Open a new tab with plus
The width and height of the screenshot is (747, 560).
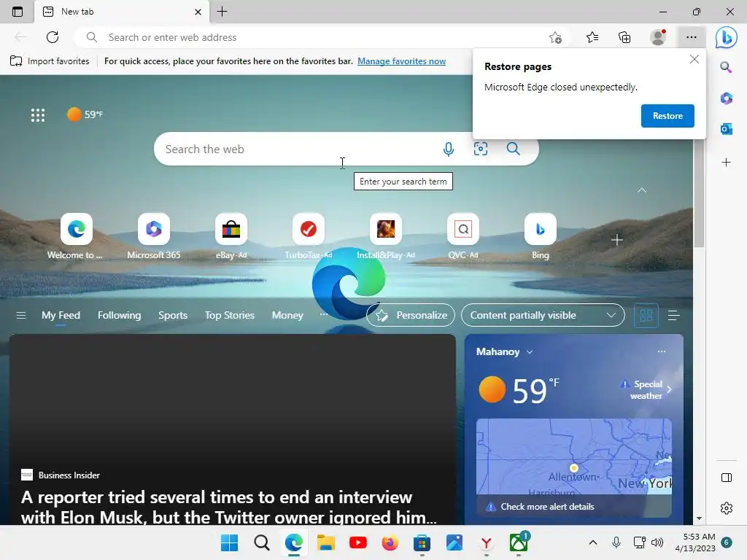point(222,12)
